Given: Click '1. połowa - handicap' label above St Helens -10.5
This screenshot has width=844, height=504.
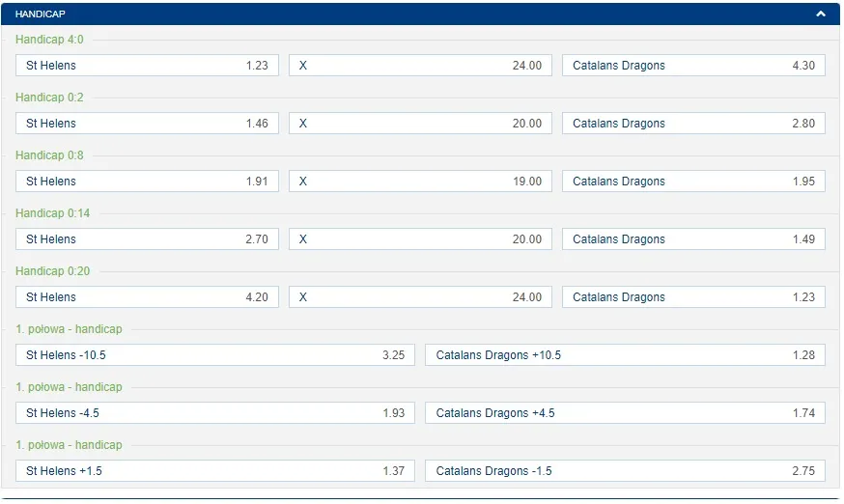Looking at the screenshot, I should click(x=69, y=329).
